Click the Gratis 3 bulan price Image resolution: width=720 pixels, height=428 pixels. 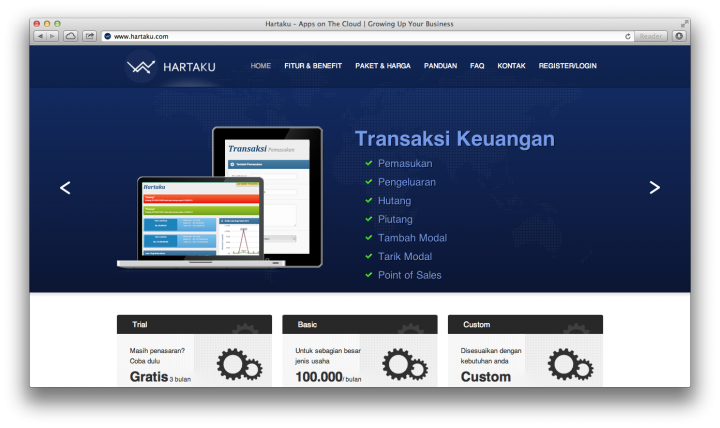[x=160, y=377]
